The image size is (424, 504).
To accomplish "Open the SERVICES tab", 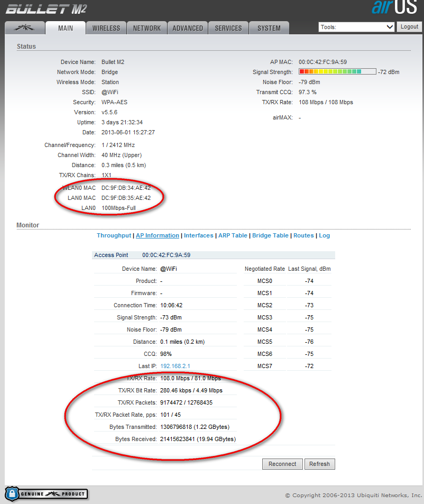I will tap(228, 28).
